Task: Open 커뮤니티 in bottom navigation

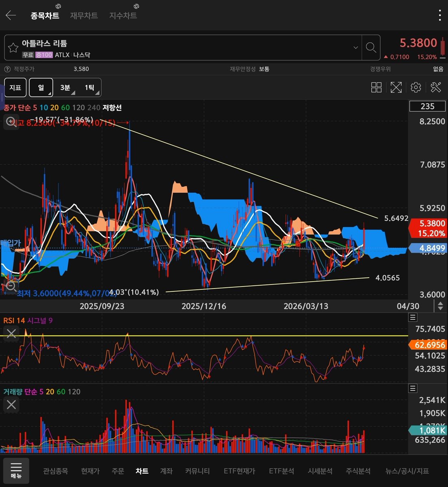Action: pyautogui.click(x=197, y=471)
